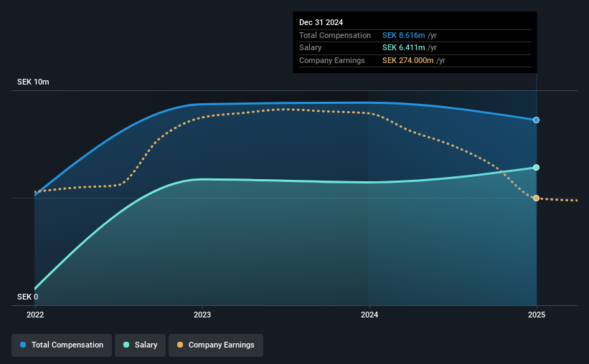Select the 2025 x-axis label

537,315
